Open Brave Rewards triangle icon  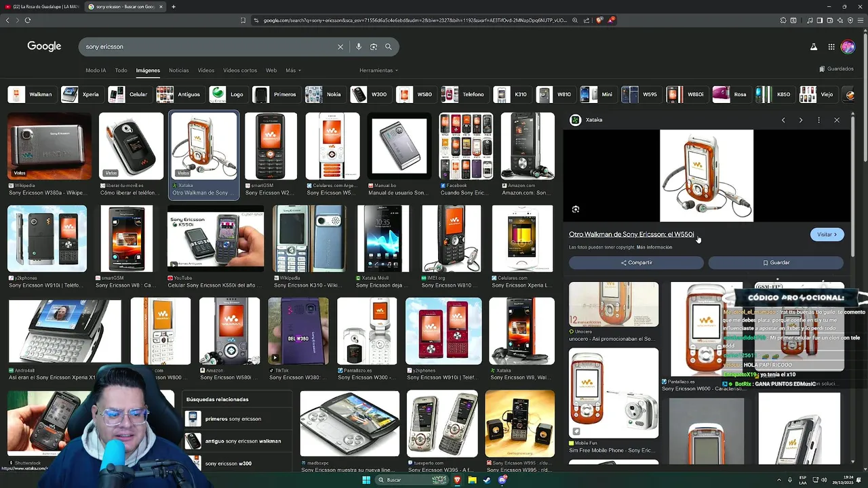(611, 20)
